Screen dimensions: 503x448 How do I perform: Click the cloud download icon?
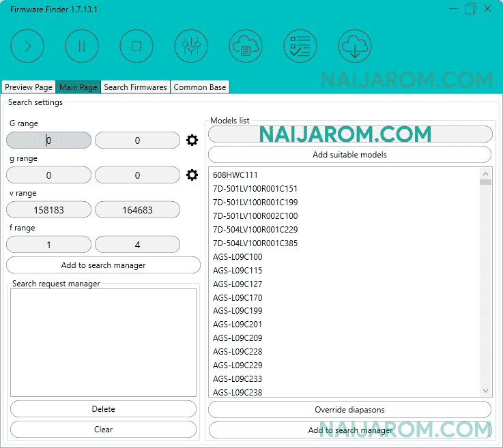(x=355, y=46)
